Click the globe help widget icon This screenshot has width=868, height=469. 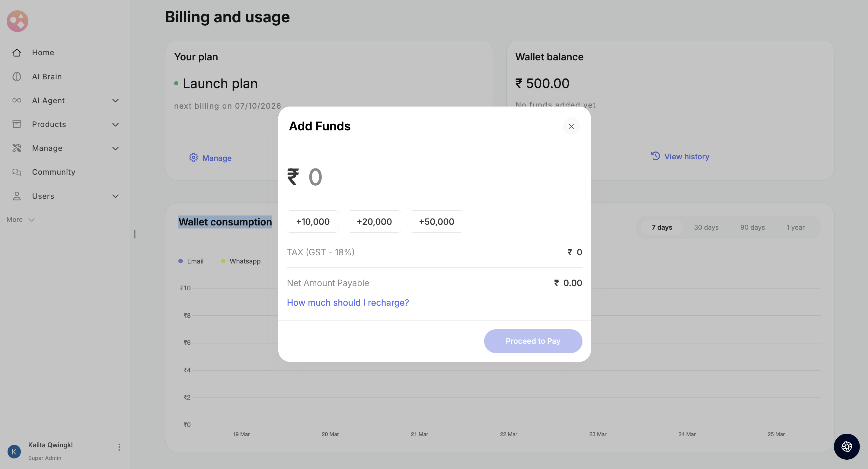(x=847, y=446)
